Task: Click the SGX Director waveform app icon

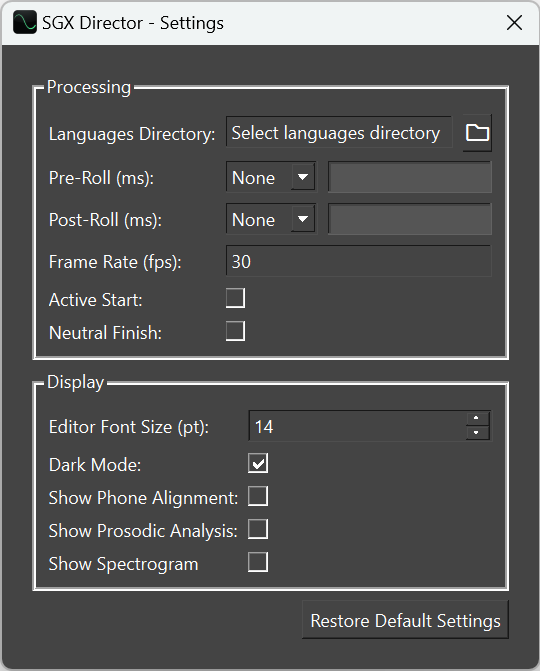Action: [24, 23]
